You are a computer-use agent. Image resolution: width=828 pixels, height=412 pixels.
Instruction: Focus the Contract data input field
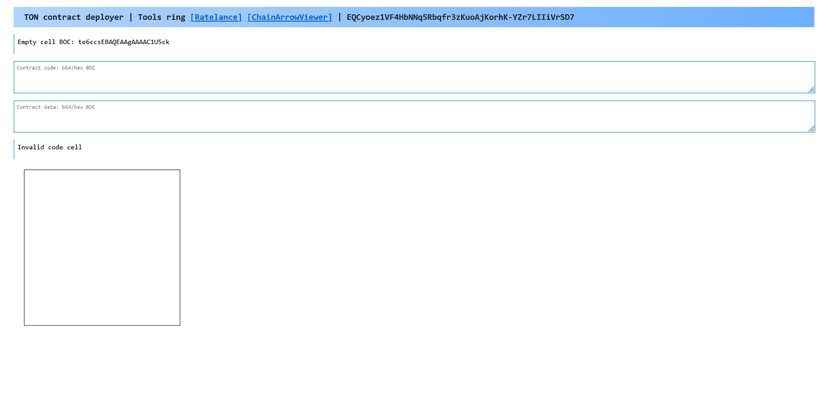click(400, 117)
